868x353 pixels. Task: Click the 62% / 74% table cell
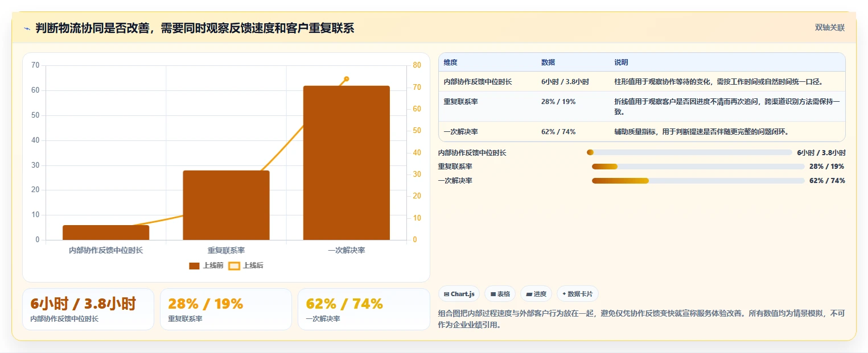[558, 132]
